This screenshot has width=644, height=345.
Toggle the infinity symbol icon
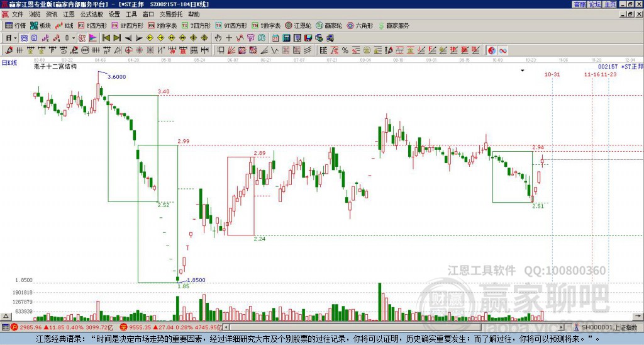(x=502, y=50)
